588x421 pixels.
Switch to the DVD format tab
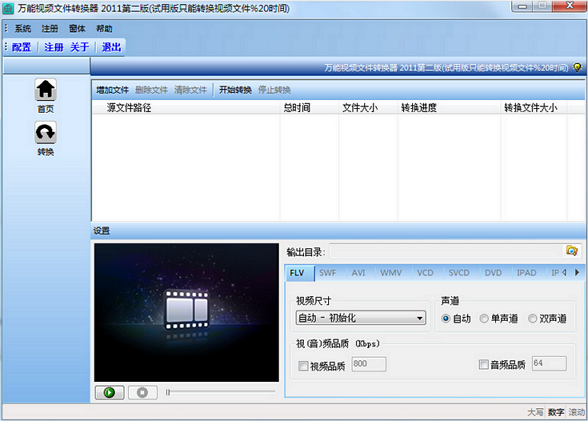pyautogui.click(x=493, y=273)
